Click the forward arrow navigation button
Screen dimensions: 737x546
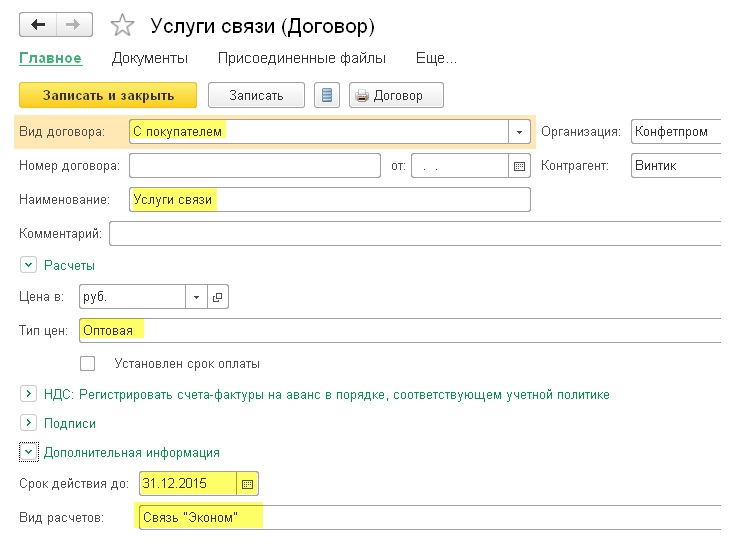point(74,24)
